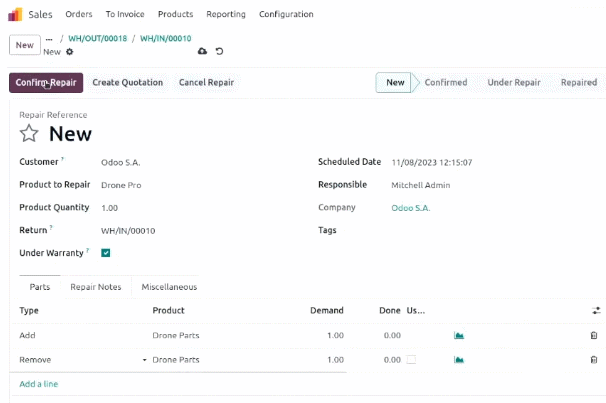The image size is (606, 403).
Task: Click the Sales app logo icon
Action: 15,14
